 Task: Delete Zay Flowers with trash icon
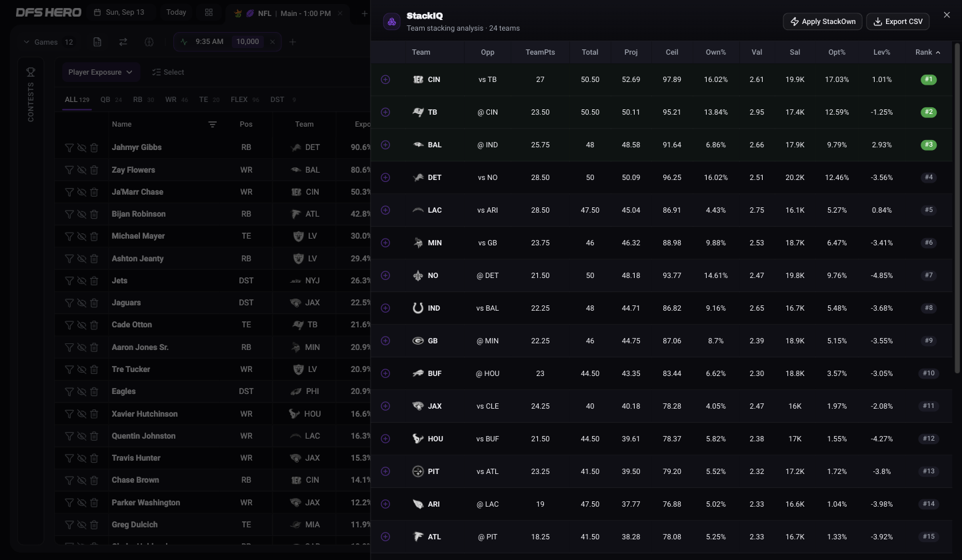pyautogui.click(x=94, y=170)
